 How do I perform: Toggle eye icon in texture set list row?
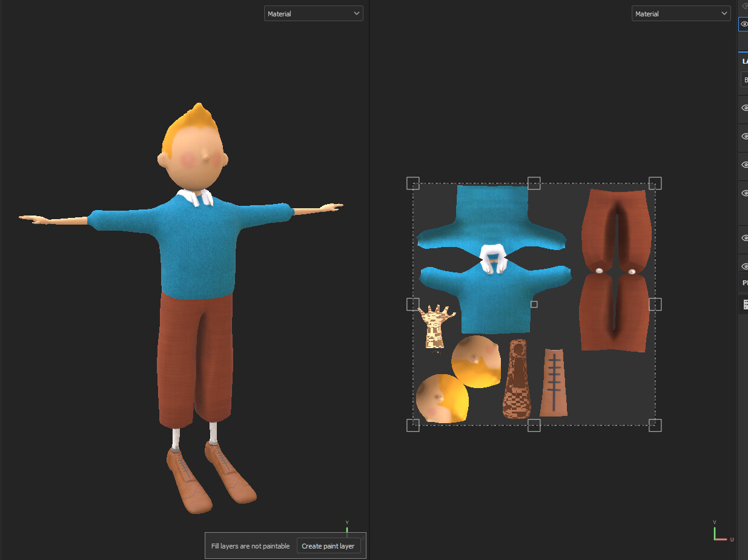tap(744, 24)
